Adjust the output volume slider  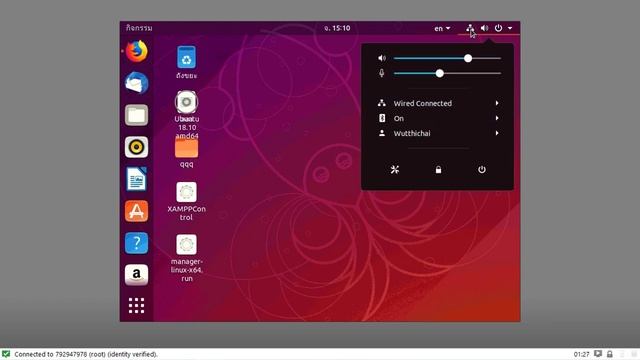click(x=447, y=58)
